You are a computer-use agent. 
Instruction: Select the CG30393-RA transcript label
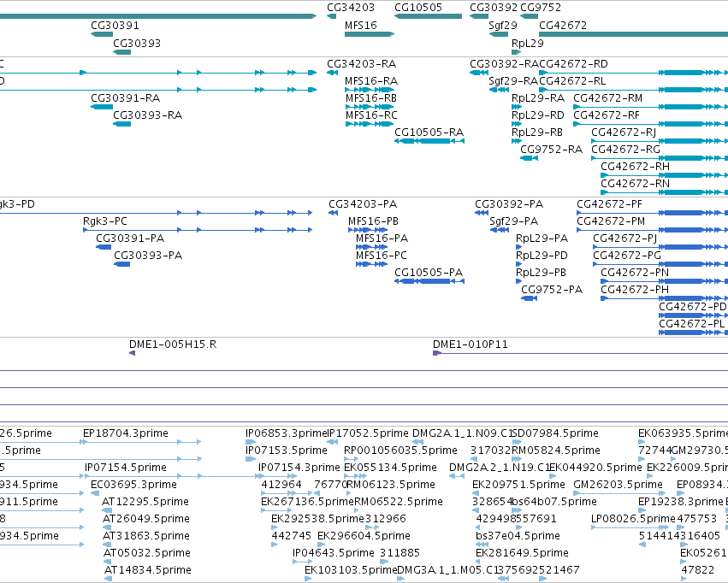pyautogui.click(x=148, y=115)
